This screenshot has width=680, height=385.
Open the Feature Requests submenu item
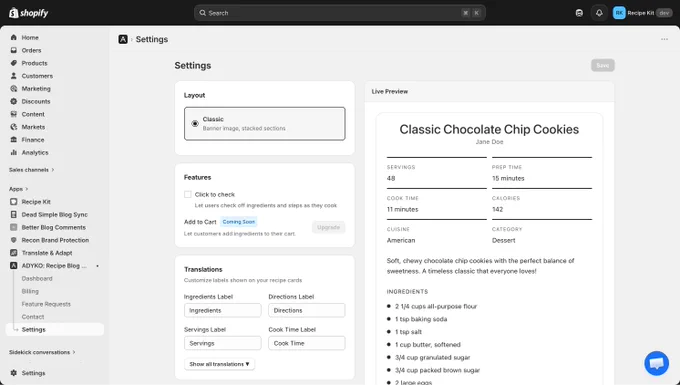click(x=46, y=304)
